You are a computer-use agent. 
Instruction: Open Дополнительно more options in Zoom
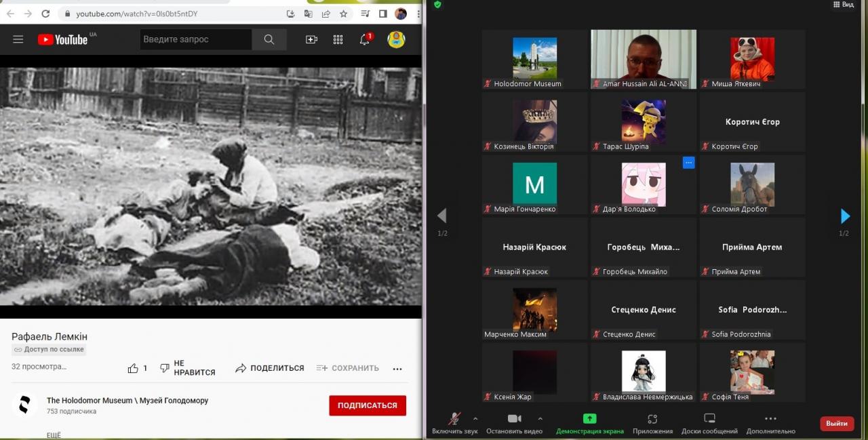(770, 419)
